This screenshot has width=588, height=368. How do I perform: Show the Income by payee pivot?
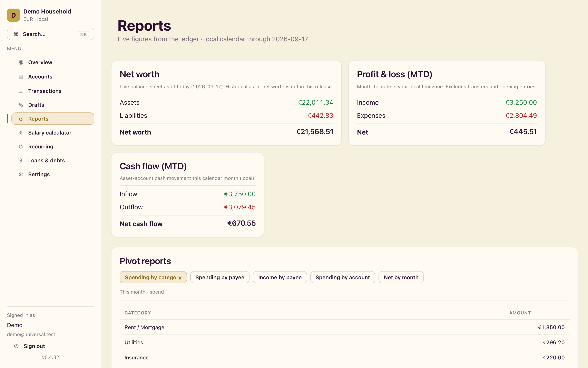[280, 277]
